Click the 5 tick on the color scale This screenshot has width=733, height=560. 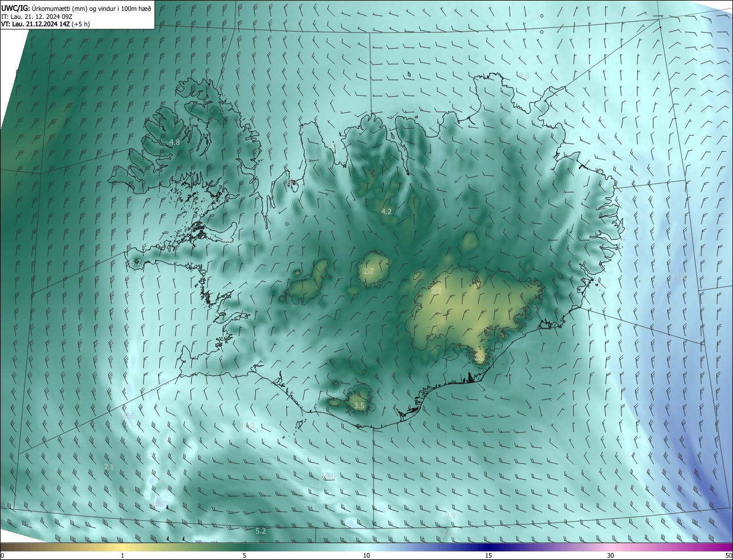click(245, 555)
